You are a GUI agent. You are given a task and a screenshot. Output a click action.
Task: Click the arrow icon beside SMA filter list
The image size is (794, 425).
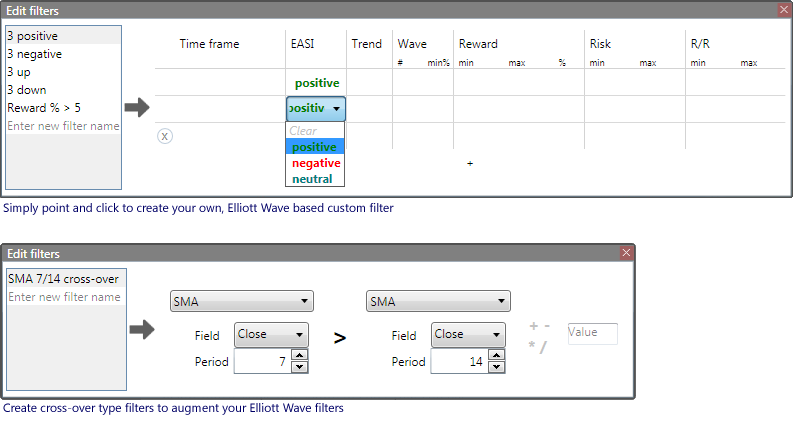pyautogui.click(x=143, y=330)
